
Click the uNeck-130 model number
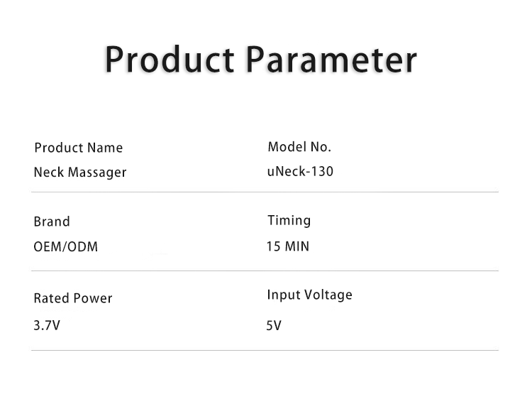click(x=300, y=171)
